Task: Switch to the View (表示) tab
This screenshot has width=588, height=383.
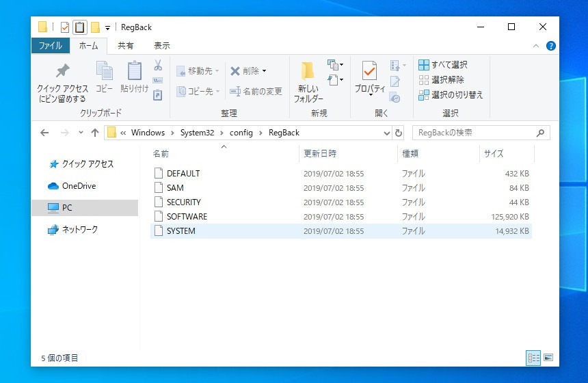Action: click(x=161, y=46)
